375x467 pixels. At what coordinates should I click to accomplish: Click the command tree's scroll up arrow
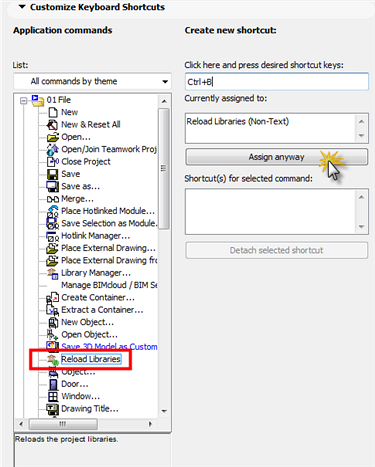[164, 101]
